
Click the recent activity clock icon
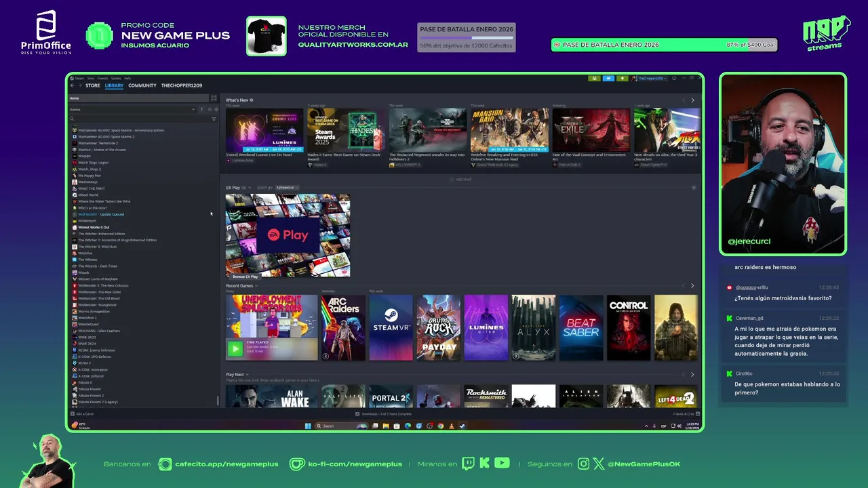coord(210,109)
